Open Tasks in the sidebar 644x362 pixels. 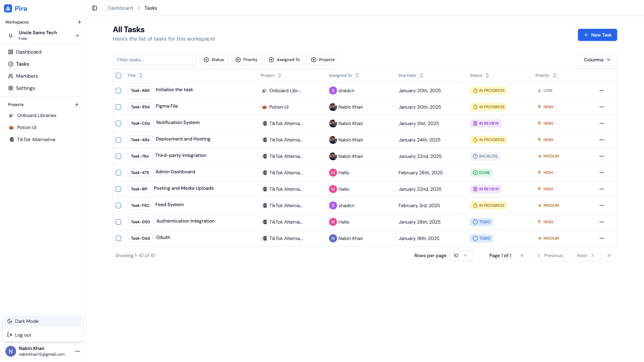click(43, 64)
